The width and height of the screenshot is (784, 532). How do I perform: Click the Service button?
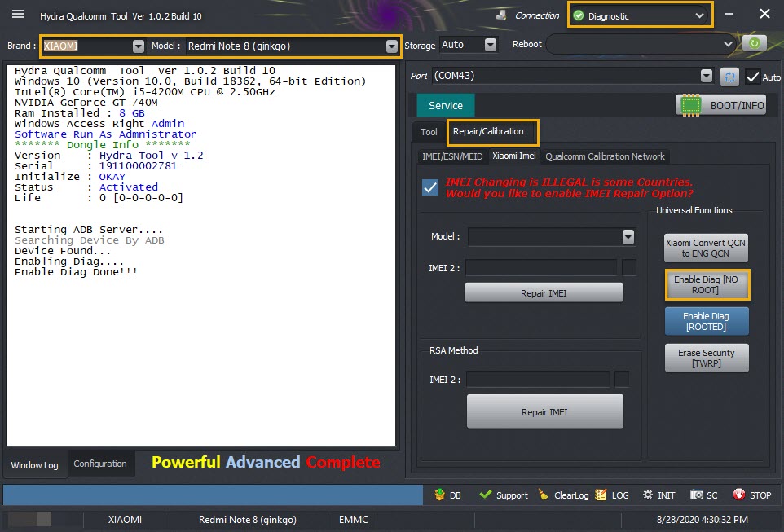(x=446, y=105)
